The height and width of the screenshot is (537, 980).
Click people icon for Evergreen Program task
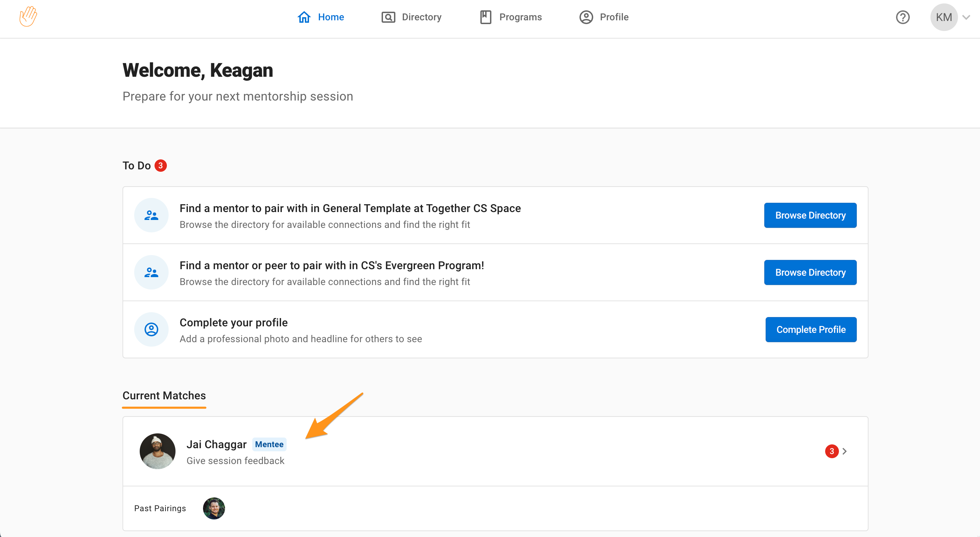(151, 273)
